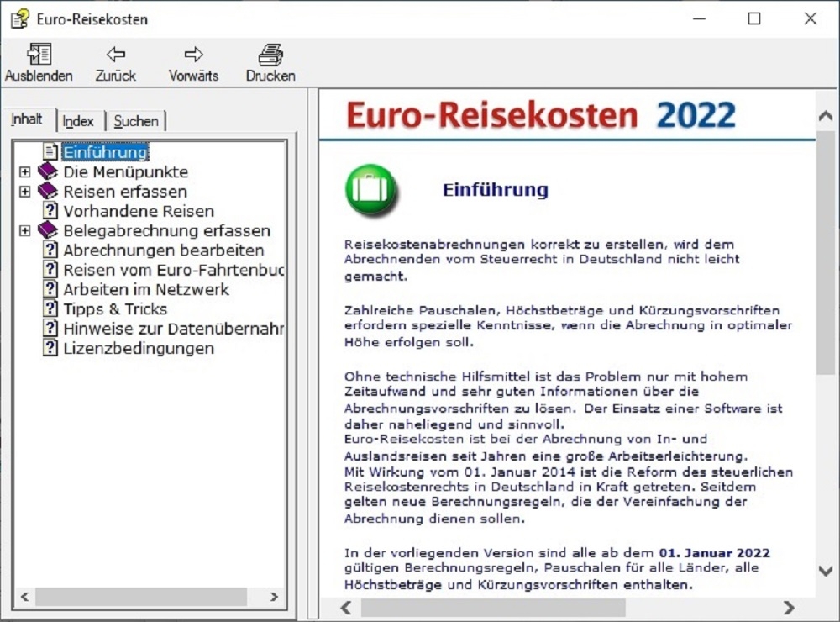Open the Tipps & Tricks topic

115,308
